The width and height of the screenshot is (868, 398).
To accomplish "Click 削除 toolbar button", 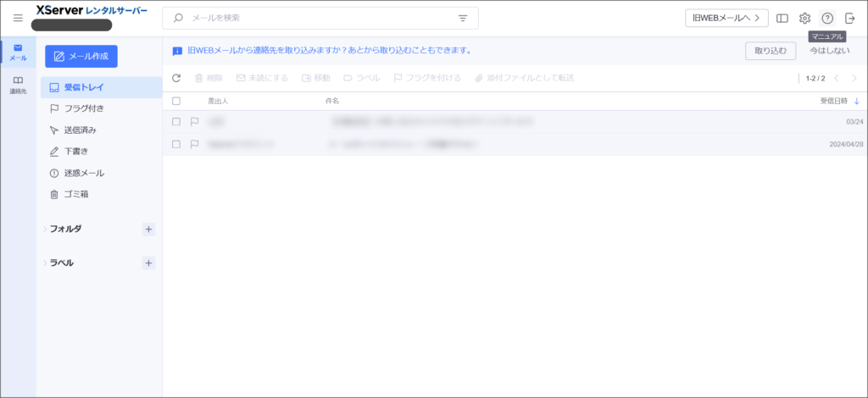I will click(x=209, y=78).
